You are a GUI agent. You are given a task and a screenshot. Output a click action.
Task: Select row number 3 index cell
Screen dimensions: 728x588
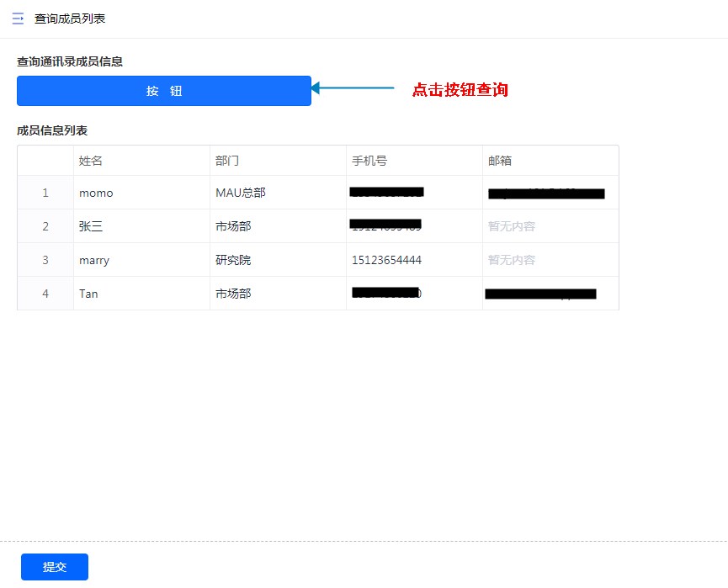coord(45,260)
